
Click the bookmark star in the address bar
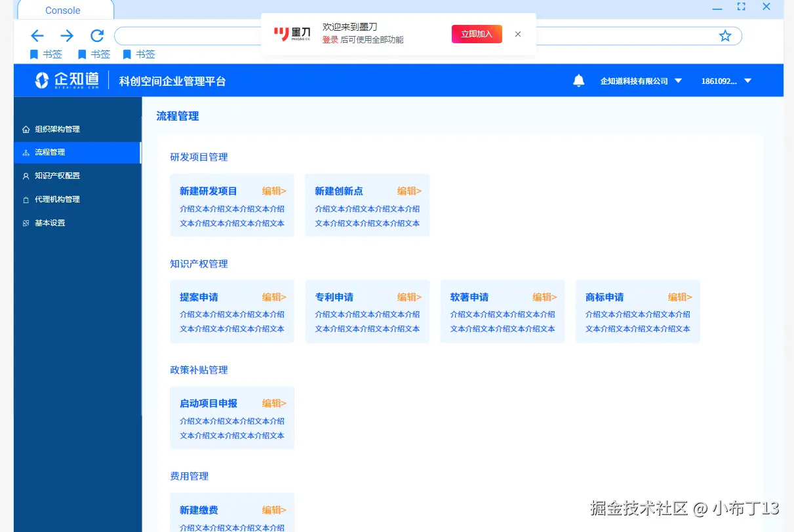tap(725, 36)
